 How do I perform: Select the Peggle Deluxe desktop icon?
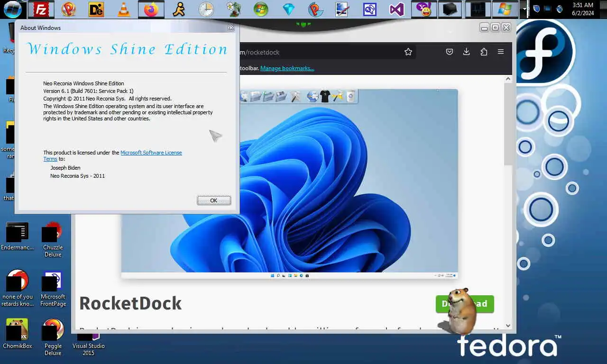click(53, 337)
